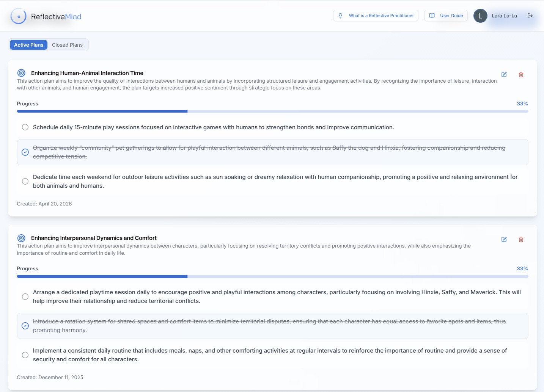
Task: Switch to the Active Plans tab
Action: (28, 45)
